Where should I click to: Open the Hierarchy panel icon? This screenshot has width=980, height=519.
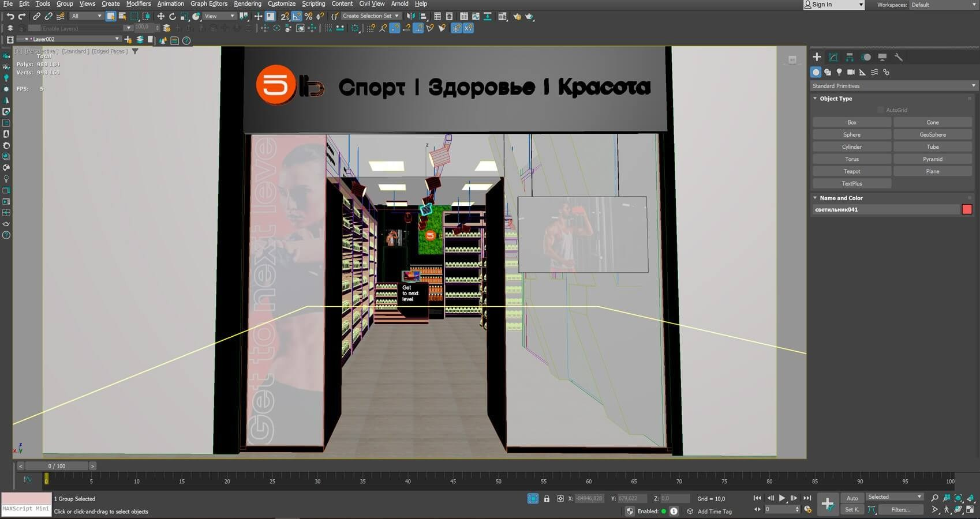pos(850,57)
